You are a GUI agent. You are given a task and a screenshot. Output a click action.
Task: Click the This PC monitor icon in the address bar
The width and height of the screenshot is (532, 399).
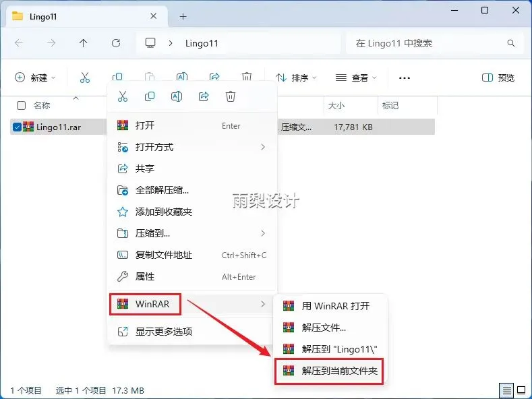click(x=150, y=43)
